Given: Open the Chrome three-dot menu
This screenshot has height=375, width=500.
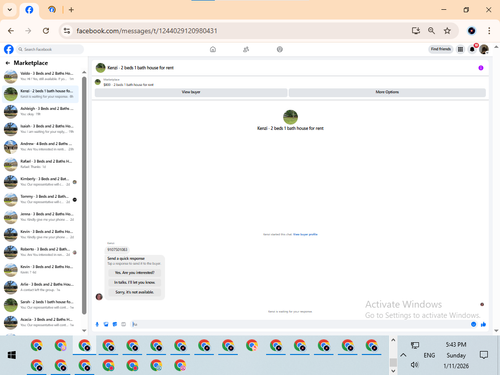Looking at the screenshot, I should click(x=489, y=31).
